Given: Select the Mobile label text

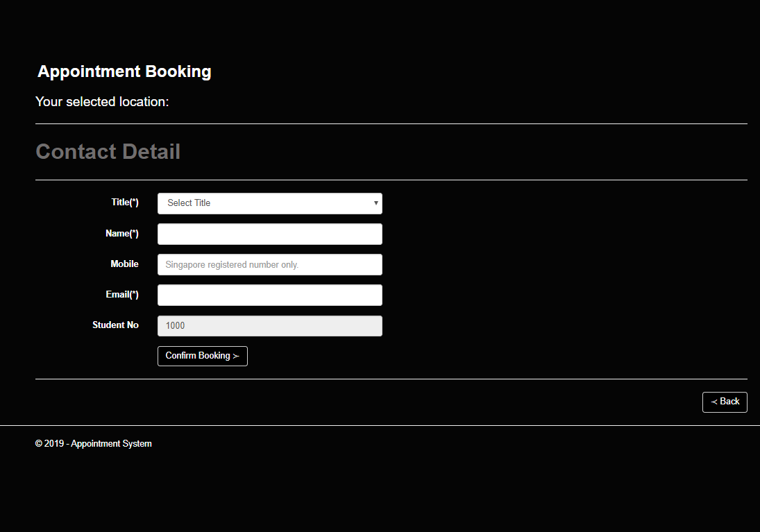Looking at the screenshot, I should pos(125,264).
